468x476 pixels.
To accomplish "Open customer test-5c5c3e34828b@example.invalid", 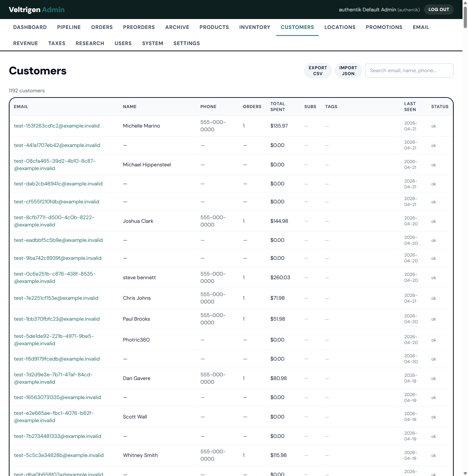I will [x=59, y=455].
